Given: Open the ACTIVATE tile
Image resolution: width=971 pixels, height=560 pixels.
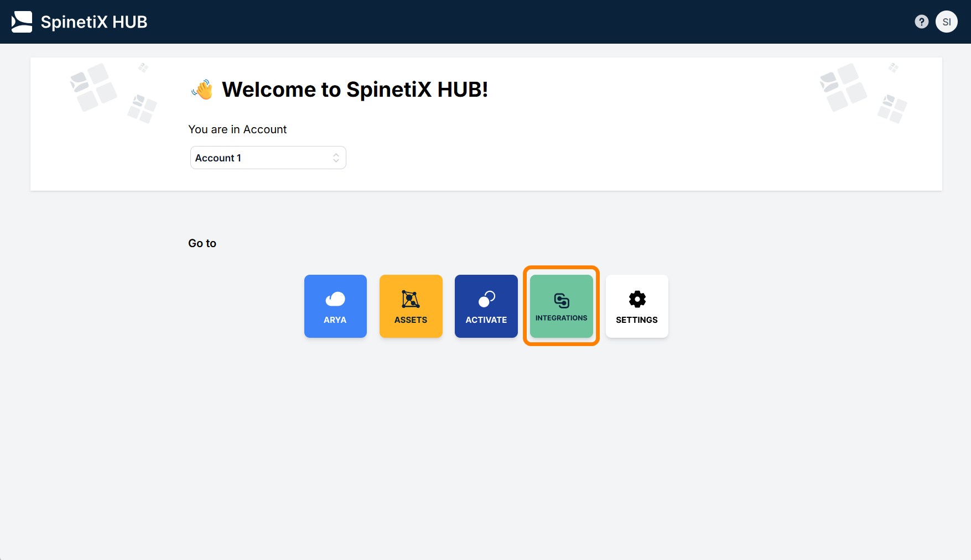Looking at the screenshot, I should tap(486, 306).
